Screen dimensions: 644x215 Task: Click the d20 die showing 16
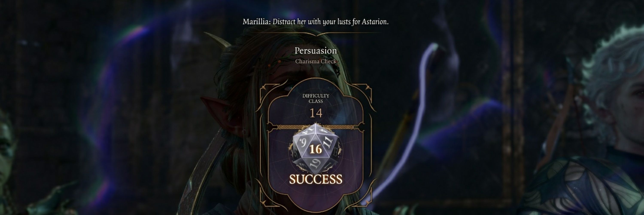pos(316,148)
